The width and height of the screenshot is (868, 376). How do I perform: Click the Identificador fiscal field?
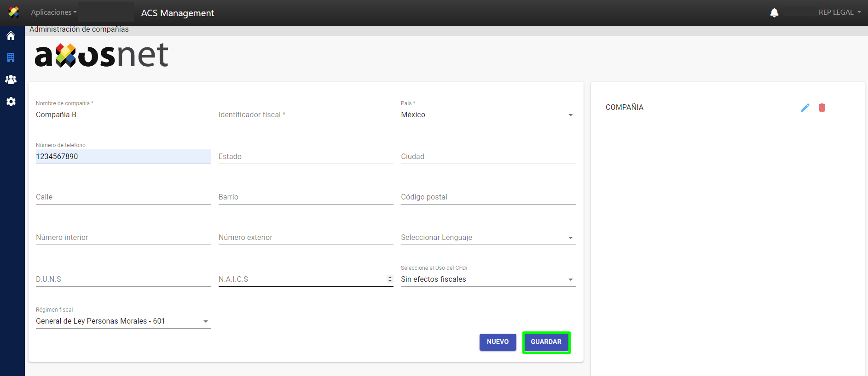(305, 115)
